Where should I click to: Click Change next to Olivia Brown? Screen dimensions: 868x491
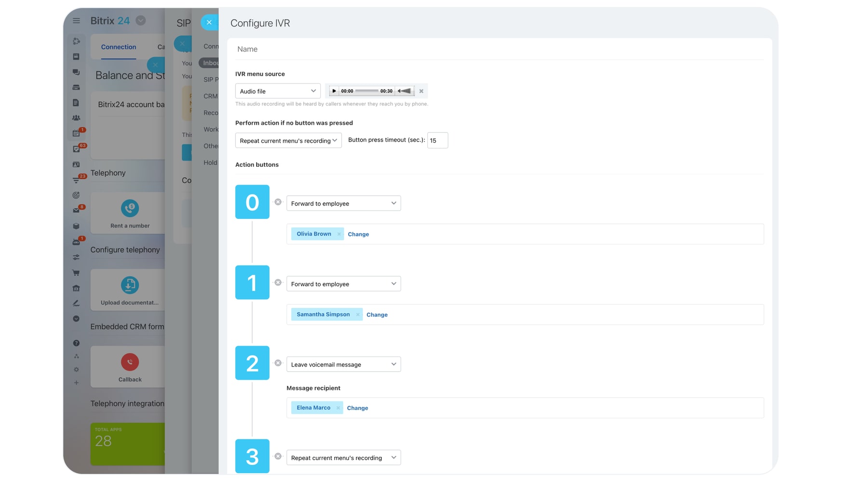[358, 234]
